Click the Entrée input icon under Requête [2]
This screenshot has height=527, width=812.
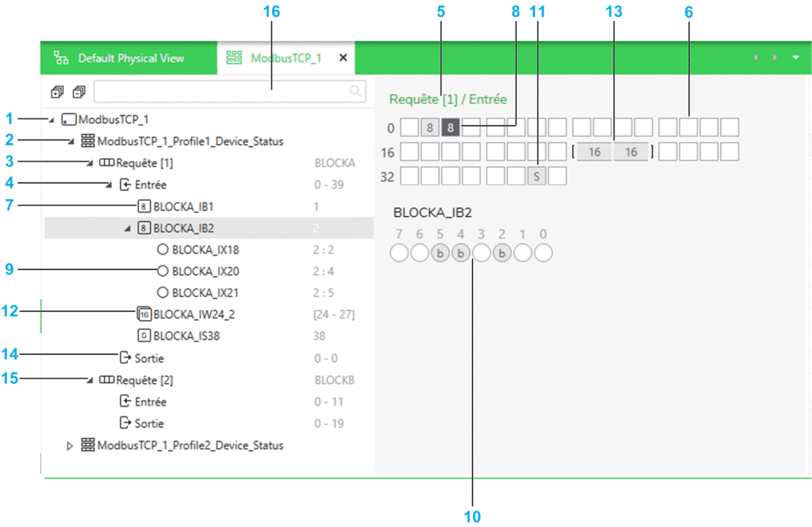point(125,401)
